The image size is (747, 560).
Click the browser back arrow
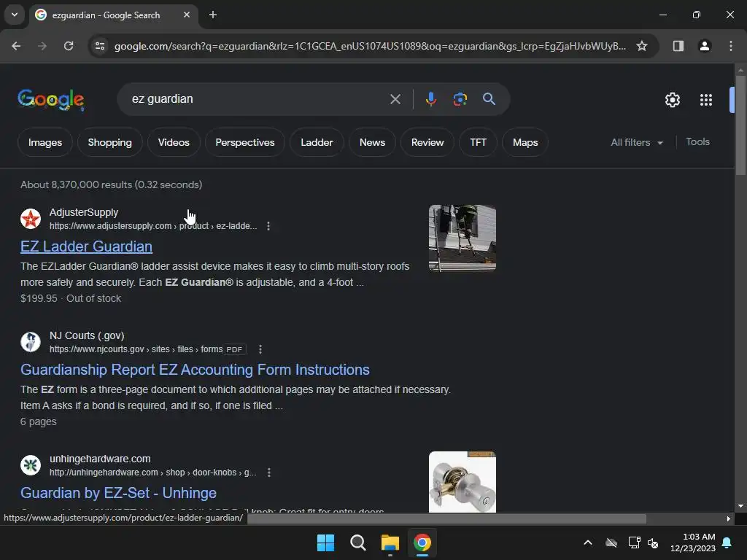(x=16, y=46)
